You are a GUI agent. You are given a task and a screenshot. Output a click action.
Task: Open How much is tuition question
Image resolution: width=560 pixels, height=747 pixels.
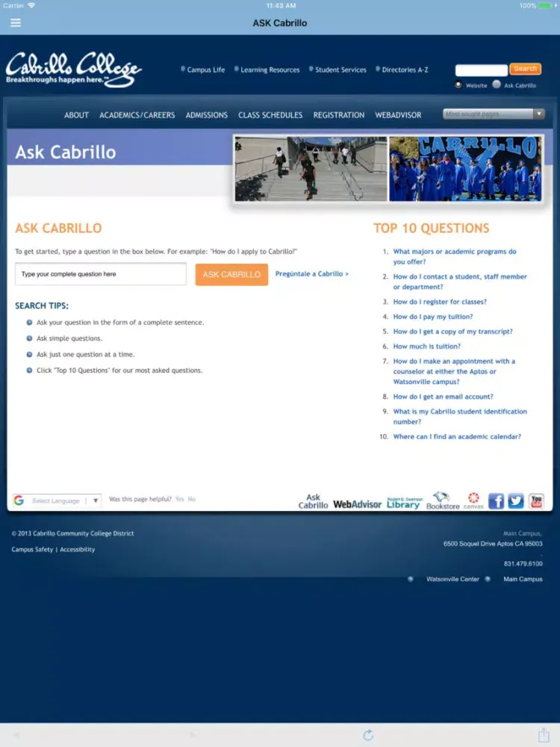point(426,347)
